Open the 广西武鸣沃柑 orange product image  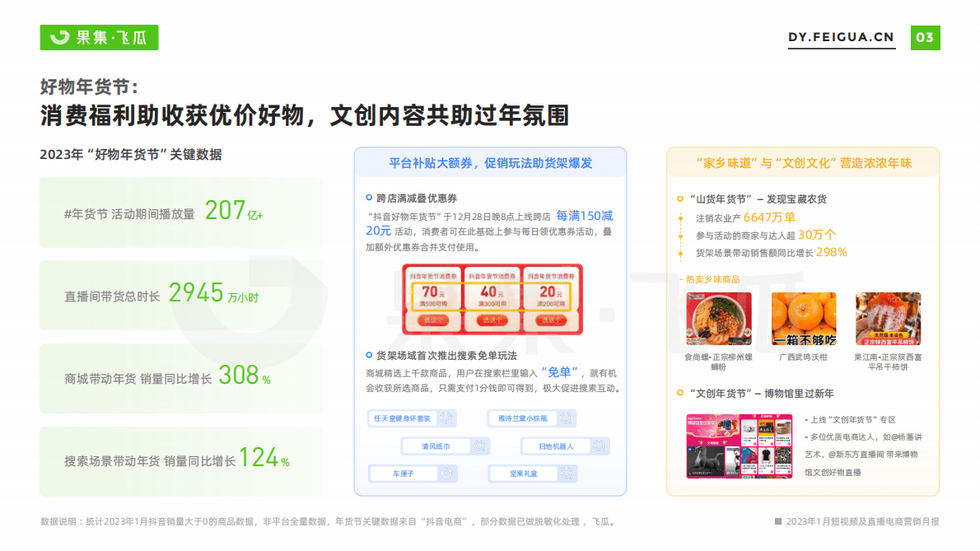point(803,319)
